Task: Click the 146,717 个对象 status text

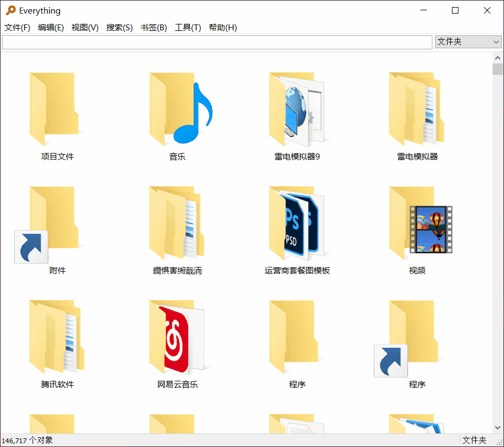Action: click(x=27, y=440)
